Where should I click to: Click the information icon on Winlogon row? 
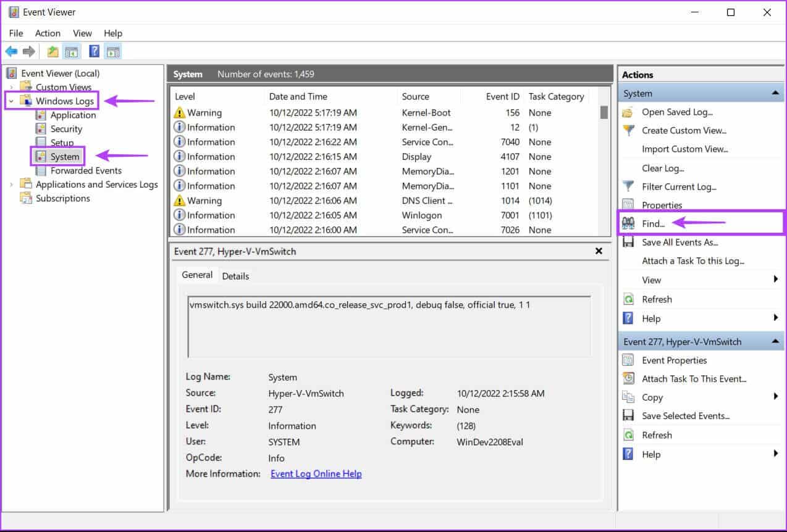click(x=180, y=215)
